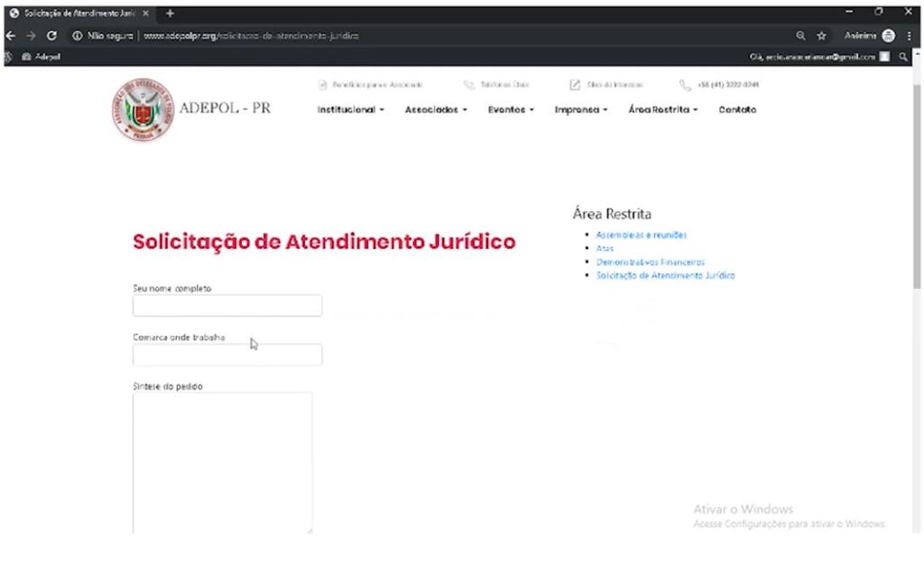The image size is (924, 563).
Task: Click inside the Síntese do pedido text area
Action: click(222, 462)
